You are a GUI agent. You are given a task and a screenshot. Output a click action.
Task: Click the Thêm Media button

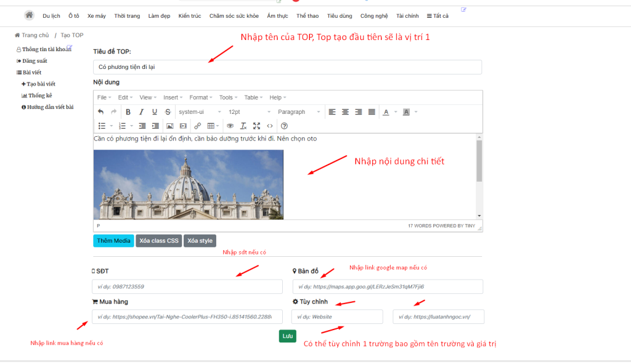coord(113,241)
